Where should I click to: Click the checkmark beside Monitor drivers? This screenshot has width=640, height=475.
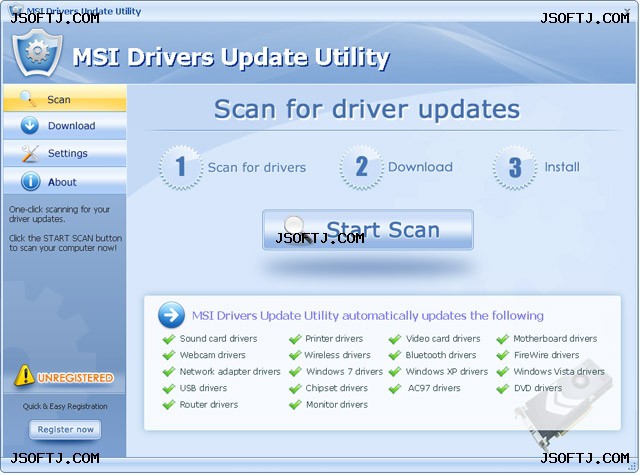(295, 405)
